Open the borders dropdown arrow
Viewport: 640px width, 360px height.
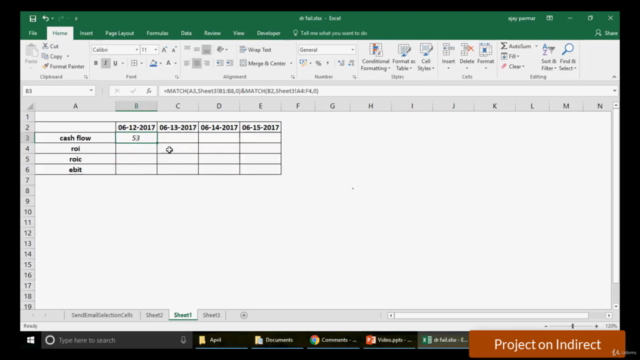tap(142, 63)
